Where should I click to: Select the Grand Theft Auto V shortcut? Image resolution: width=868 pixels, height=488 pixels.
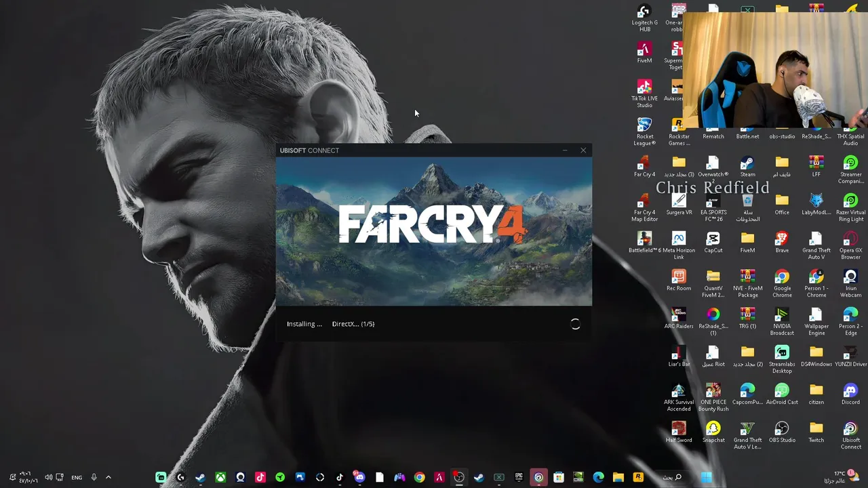pos(816,246)
